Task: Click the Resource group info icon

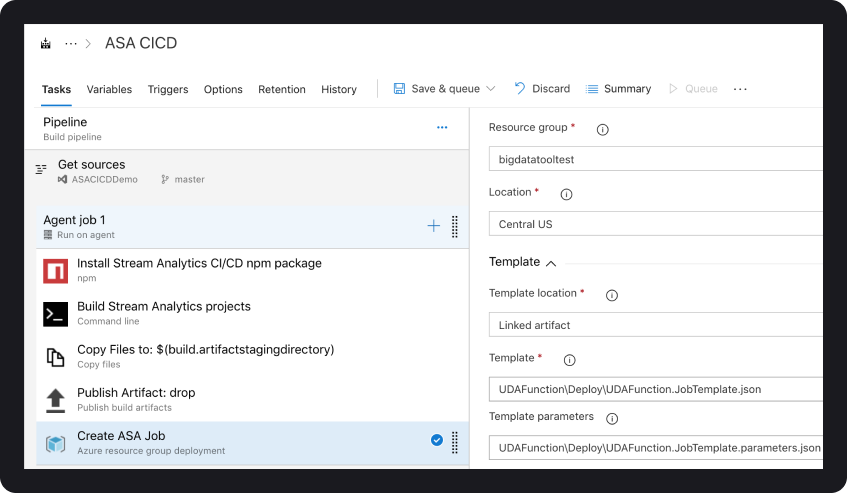Action: click(x=603, y=129)
